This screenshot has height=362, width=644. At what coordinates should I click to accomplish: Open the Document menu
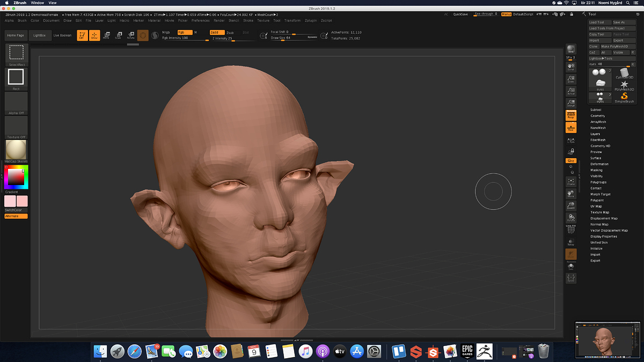pyautogui.click(x=52, y=20)
